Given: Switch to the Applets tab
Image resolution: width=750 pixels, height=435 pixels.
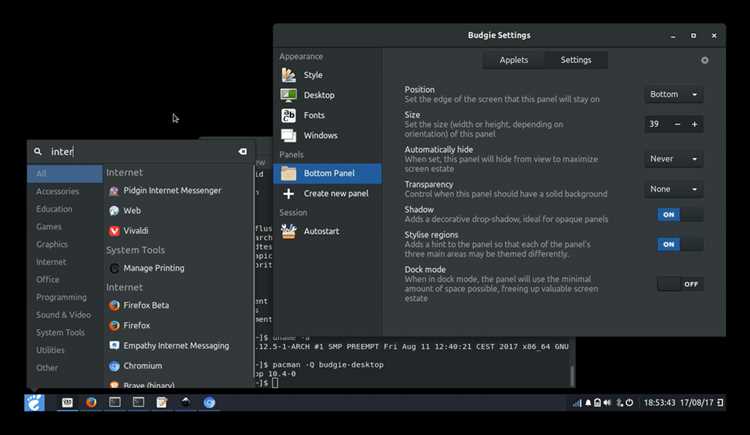Looking at the screenshot, I should 514,60.
